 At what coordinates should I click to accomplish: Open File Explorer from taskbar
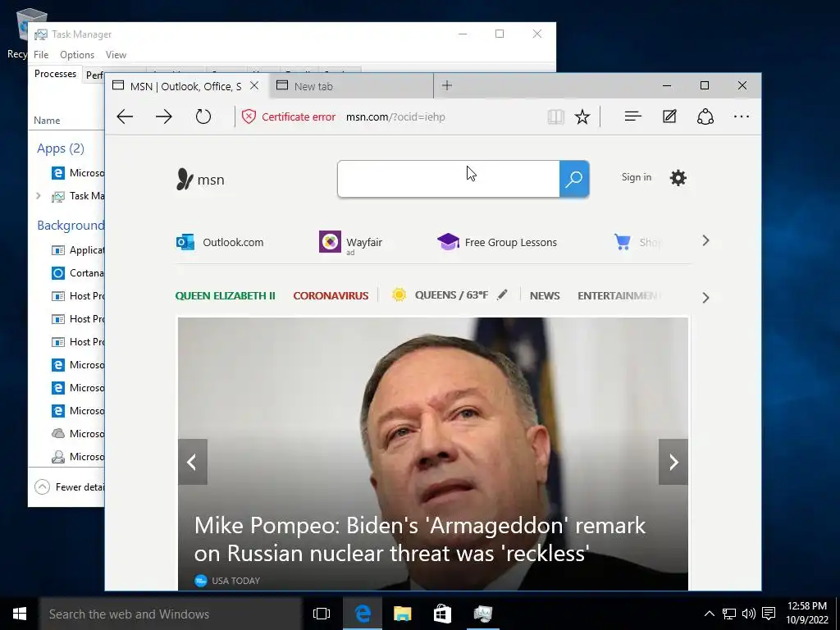click(402, 614)
